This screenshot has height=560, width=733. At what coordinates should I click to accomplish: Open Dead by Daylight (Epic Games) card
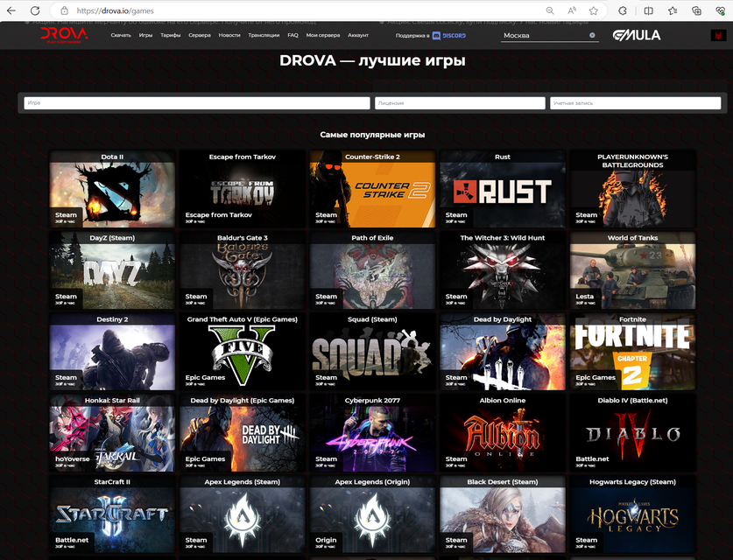243,432
